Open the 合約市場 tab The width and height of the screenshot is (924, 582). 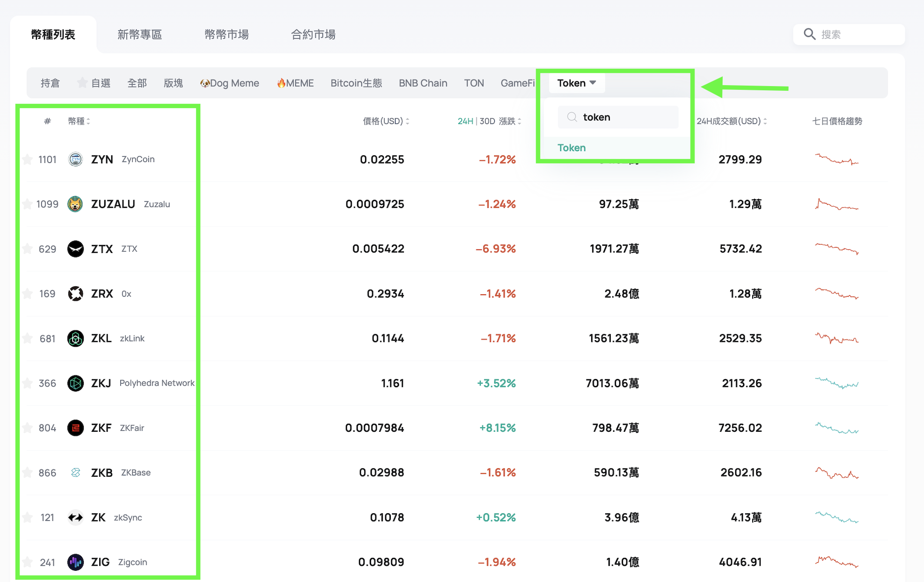click(x=313, y=35)
